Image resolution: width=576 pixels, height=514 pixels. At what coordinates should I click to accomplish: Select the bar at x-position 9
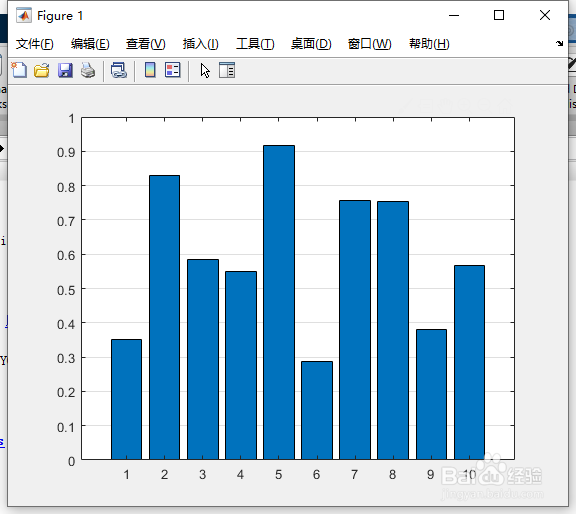point(431,394)
